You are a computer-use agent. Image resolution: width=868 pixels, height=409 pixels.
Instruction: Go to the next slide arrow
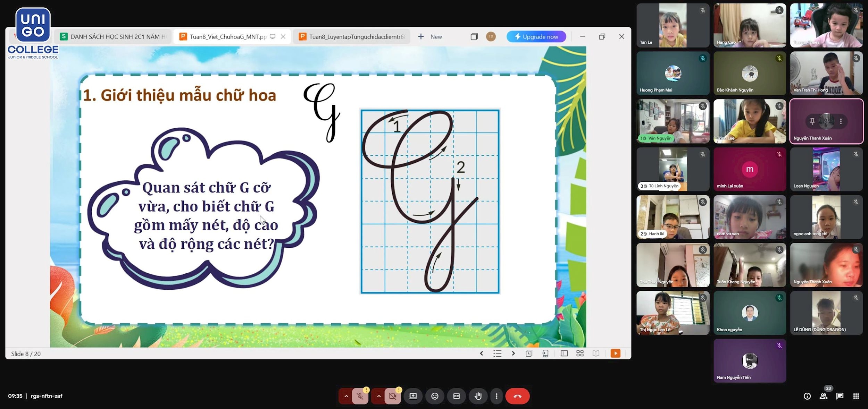tap(513, 353)
